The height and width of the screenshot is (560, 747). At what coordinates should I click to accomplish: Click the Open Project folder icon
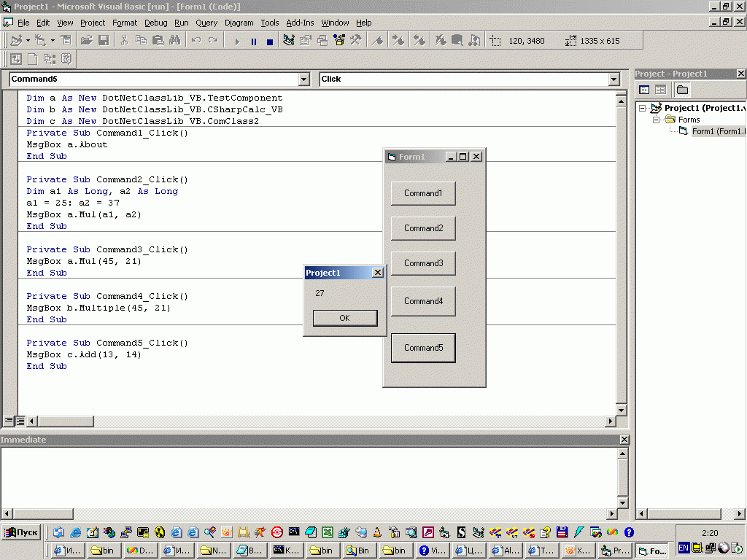pos(86,41)
